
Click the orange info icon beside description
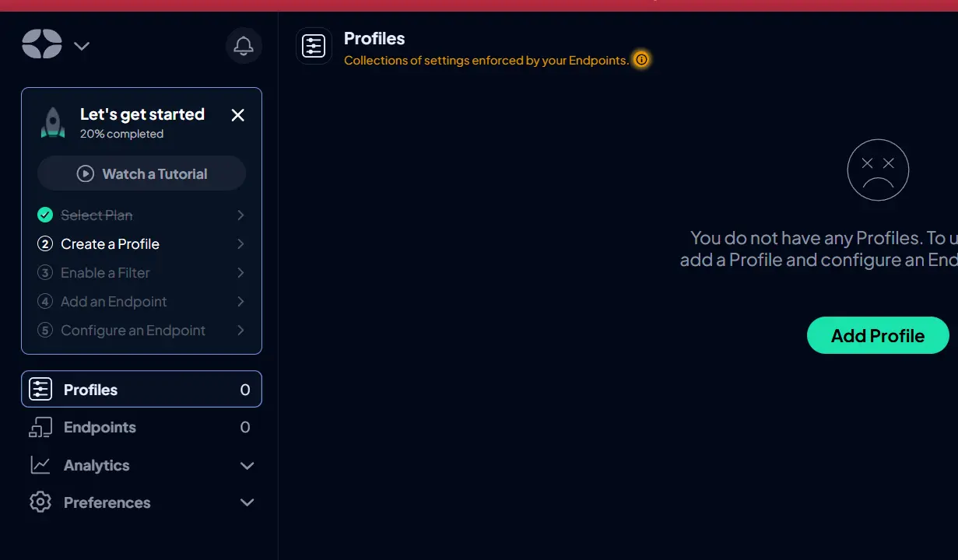tap(641, 60)
